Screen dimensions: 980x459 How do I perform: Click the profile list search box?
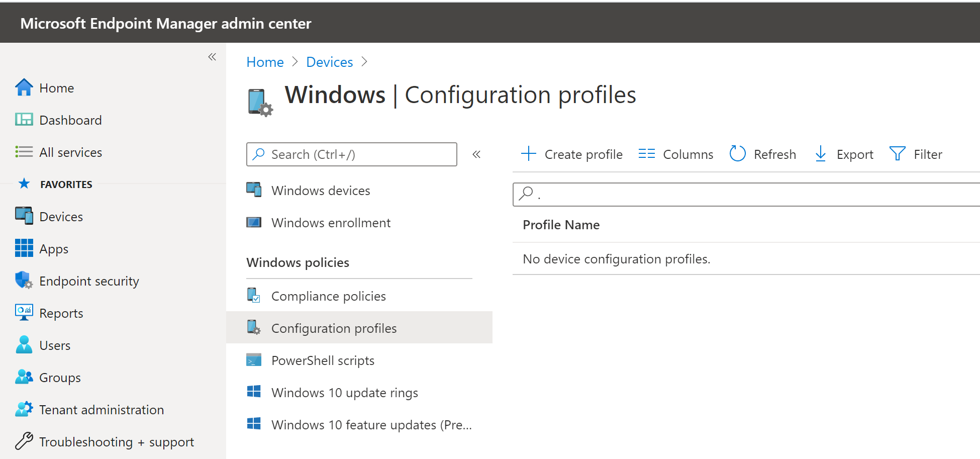tap(746, 194)
